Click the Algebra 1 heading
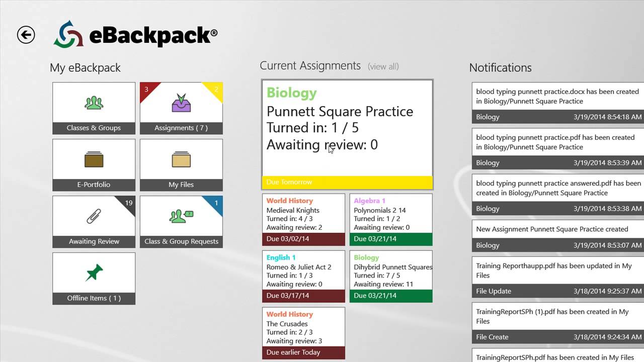644x362 pixels. pos(369,201)
